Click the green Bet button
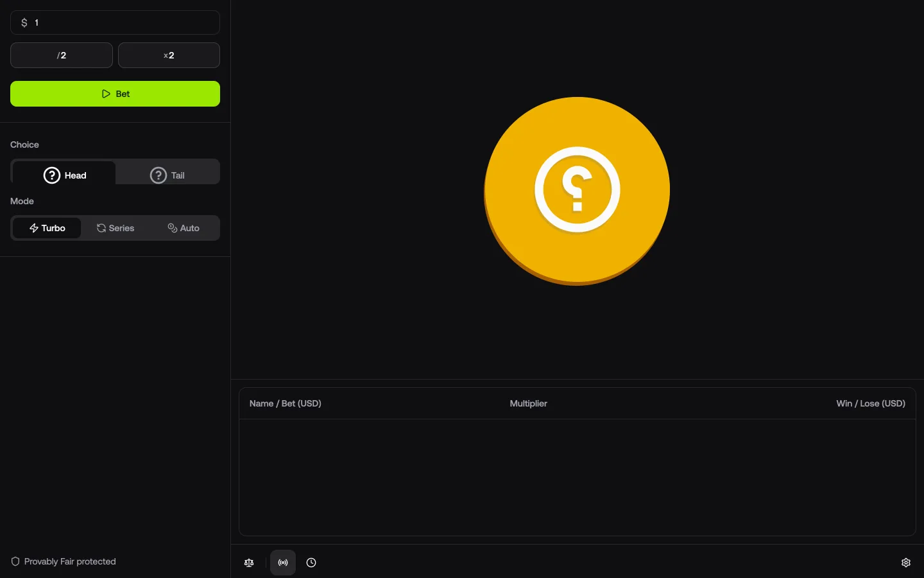 click(x=115, y=94)
